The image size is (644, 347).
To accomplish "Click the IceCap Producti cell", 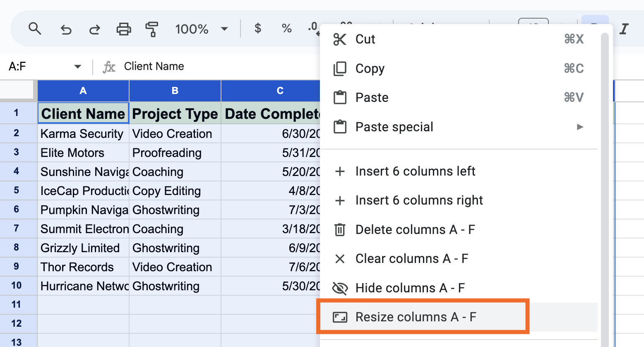I will (83, 191).
